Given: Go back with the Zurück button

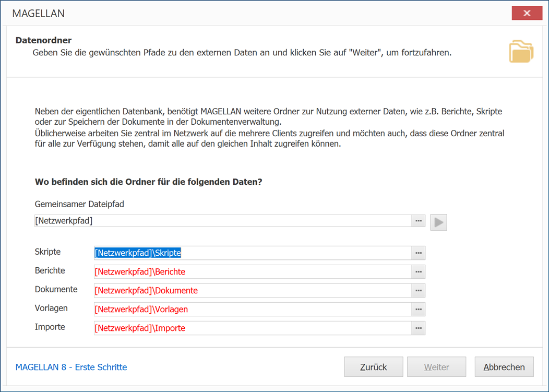Looking at the screenshot, I should point(374,367).
